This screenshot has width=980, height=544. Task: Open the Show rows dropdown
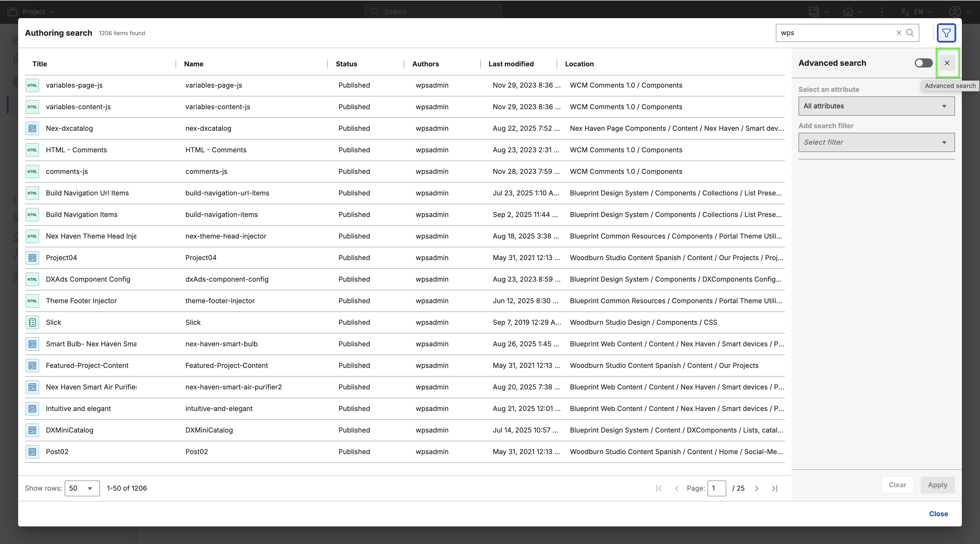[82, 488]
